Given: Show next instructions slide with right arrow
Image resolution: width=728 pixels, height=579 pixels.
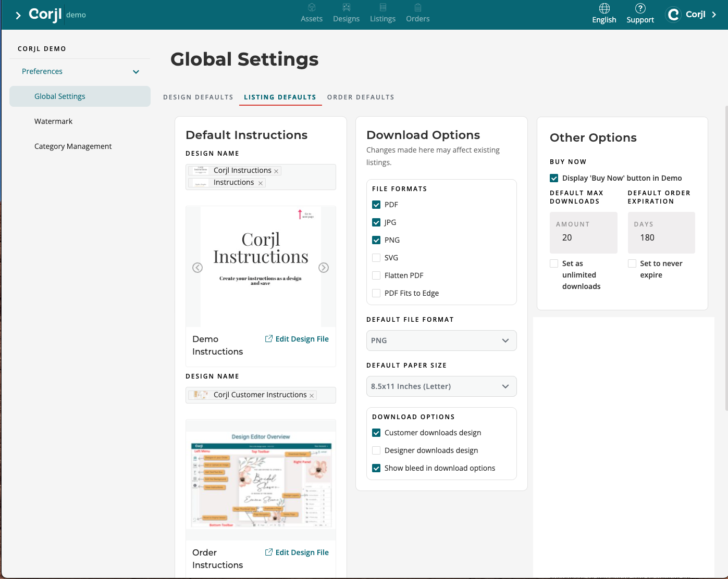Looking at the screenshot, I should tap(324, 268).
